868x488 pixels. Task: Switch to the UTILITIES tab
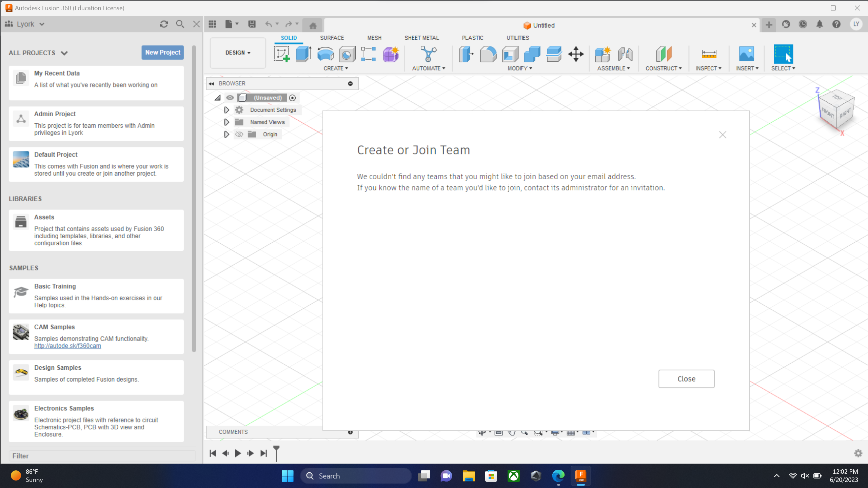[x=518, y=38]
